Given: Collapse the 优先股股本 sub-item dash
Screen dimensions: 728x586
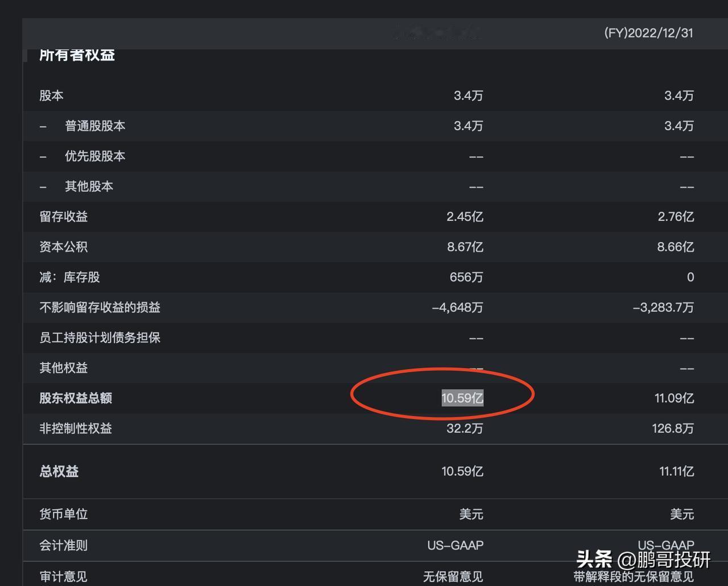Looking at the screenshot, I should pos(43,156).
